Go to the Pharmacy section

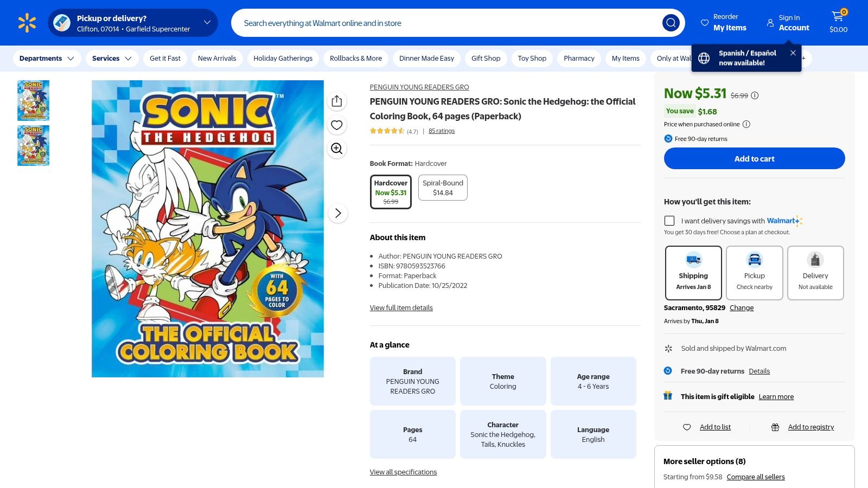point(578,58)
